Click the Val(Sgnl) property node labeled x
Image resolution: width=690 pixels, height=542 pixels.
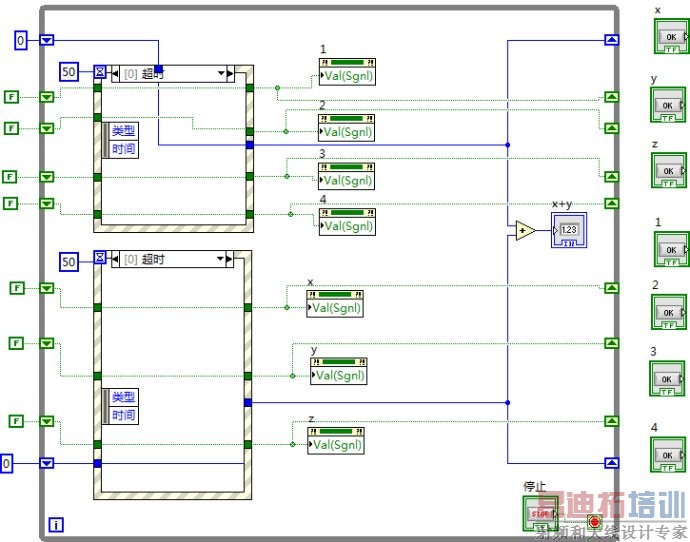coord(335,304)
